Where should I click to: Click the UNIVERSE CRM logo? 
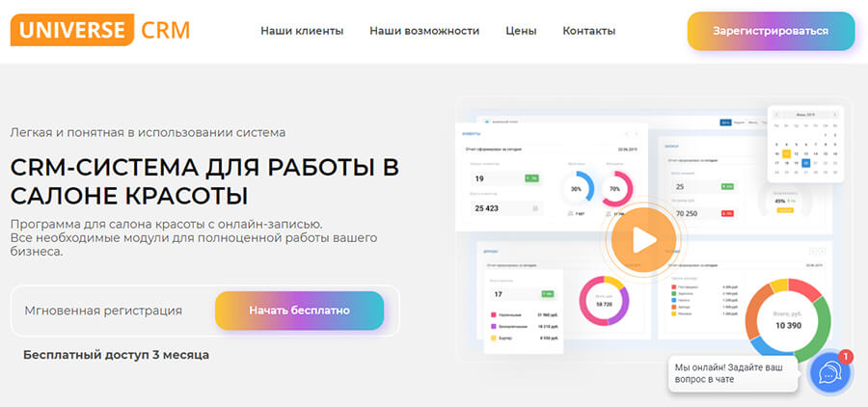[x=100, y=30]
